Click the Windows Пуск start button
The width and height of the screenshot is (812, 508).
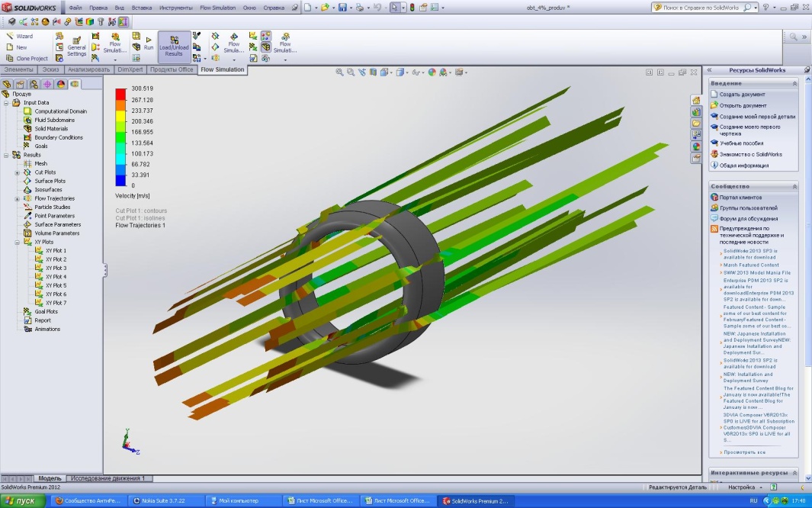coord(24,500)
